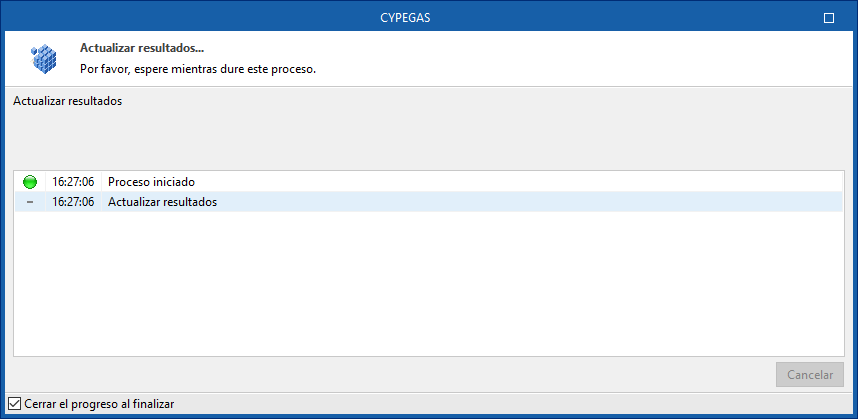The width and height of the screenshot is (858, 419).
Task: Click the dash status icon beside Actualizar resultados row
Action: click(30, 202)
